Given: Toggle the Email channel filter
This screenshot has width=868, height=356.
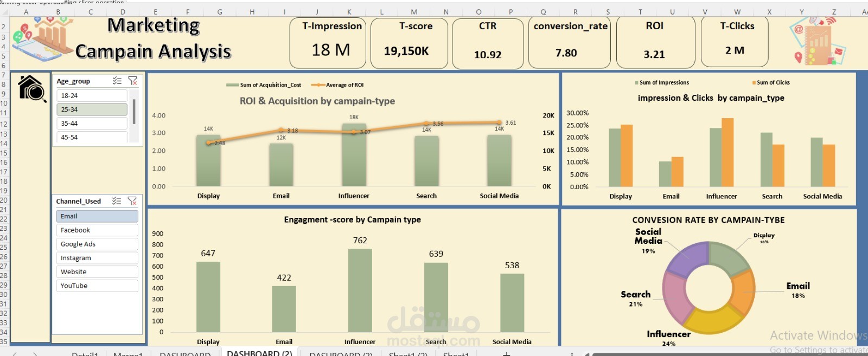Looking at the screenshot, I should click(x=97, y=216).
